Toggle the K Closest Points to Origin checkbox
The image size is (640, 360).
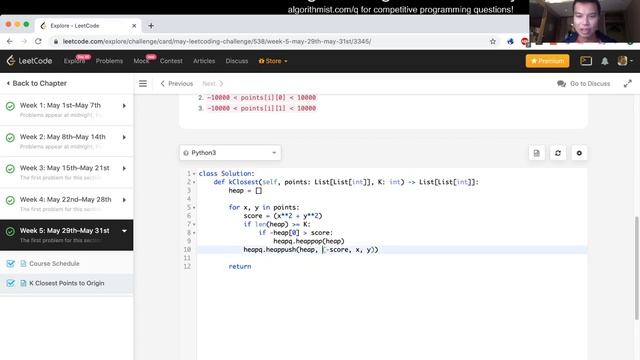[11, 283]
